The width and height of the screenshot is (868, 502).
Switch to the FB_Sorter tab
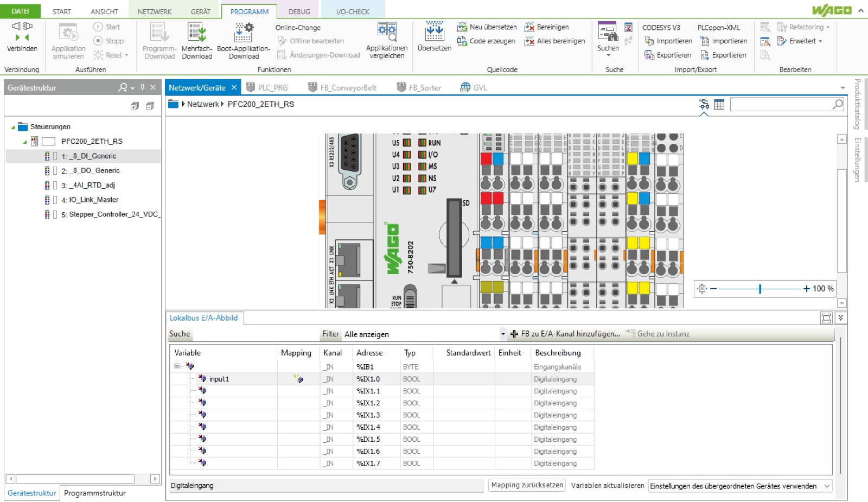(424, 88)
